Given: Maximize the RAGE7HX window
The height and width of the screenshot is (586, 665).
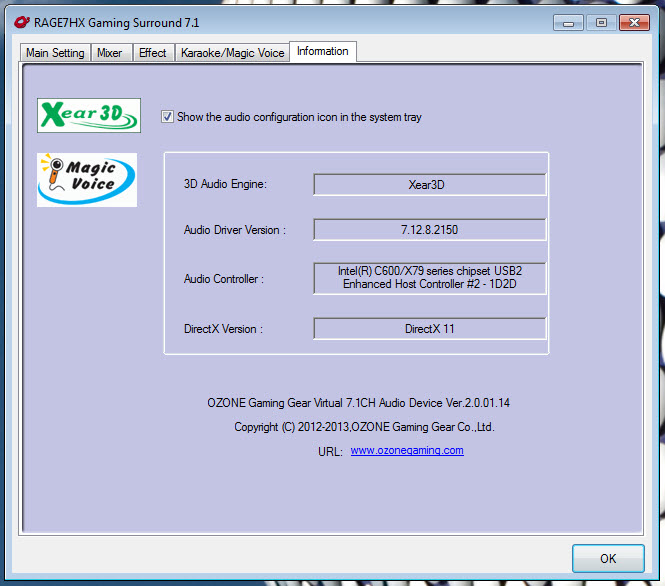Looking at the screenshot, I should point(601,22).
